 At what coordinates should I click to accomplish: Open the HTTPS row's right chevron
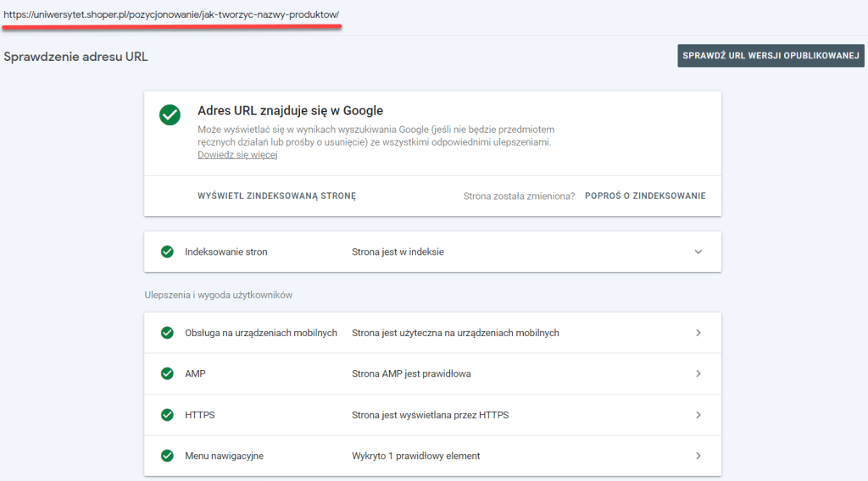click(x=698, y=415)
